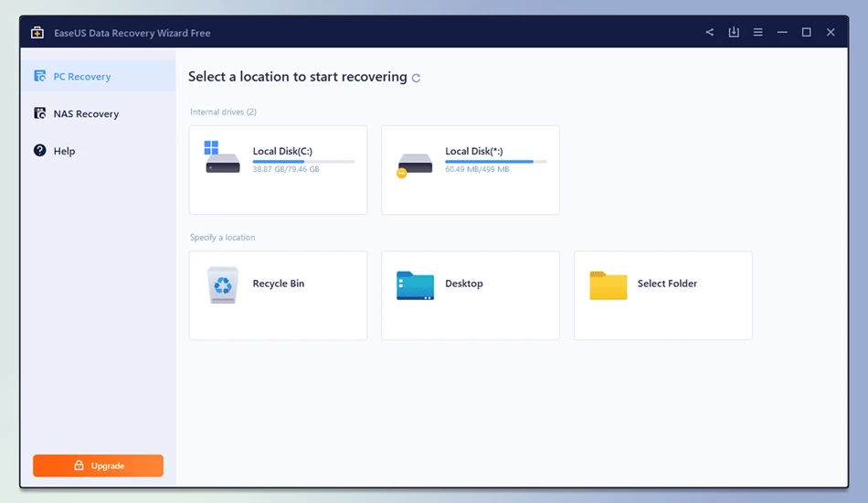
Task: Click the Help question mark icon
Action: pos(40,150)
